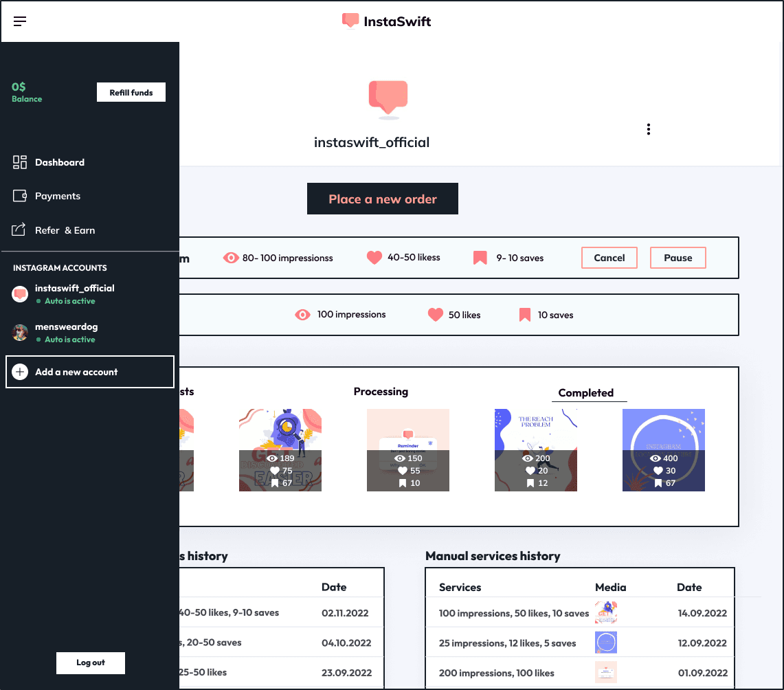Click eye icon on 189 views post
This screenshot has width=784, height=690.
tap(272, 458)
